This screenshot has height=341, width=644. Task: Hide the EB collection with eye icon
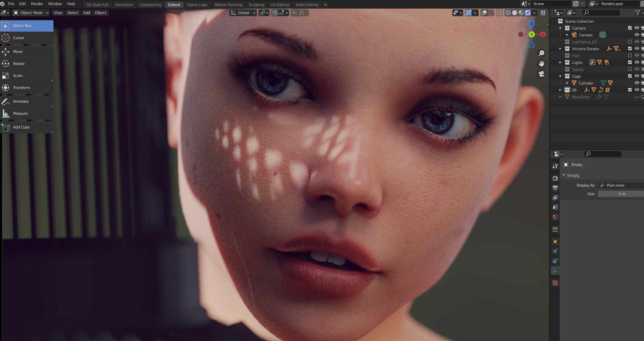637,90
